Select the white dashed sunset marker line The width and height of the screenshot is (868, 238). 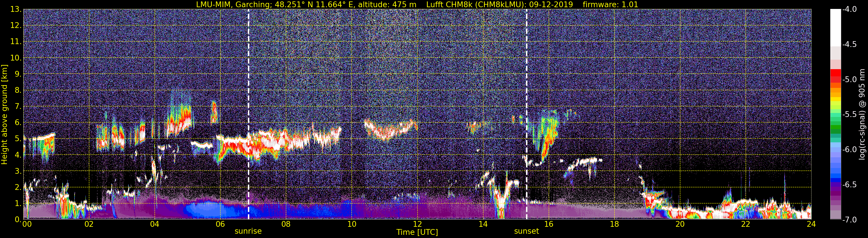[527, 114]
